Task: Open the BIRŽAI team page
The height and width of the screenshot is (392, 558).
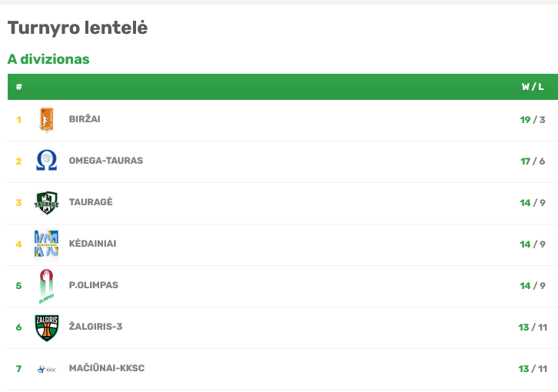Action: click(x=85, y=119)
